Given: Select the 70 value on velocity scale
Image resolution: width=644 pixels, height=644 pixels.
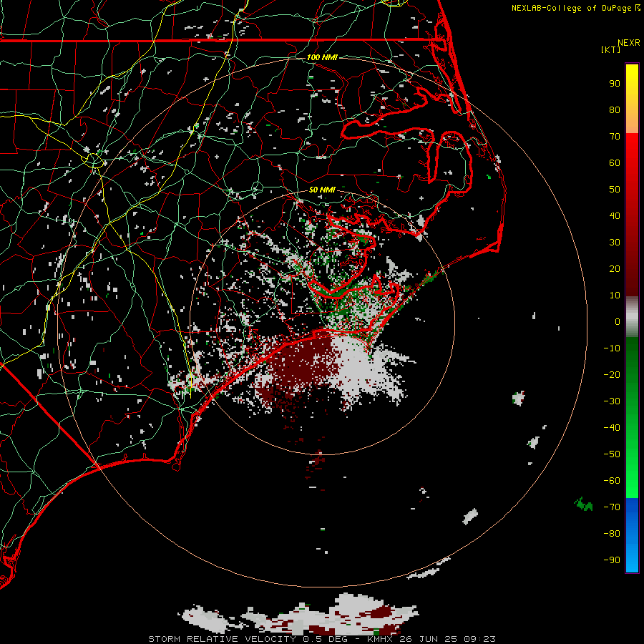Looking at the screenshot, I should [x=615, y=137].
